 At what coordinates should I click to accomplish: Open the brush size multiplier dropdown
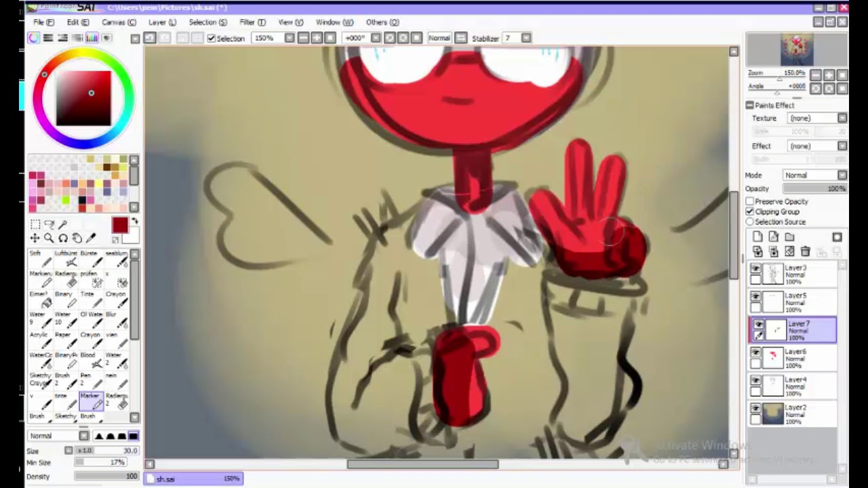point(68,451)
